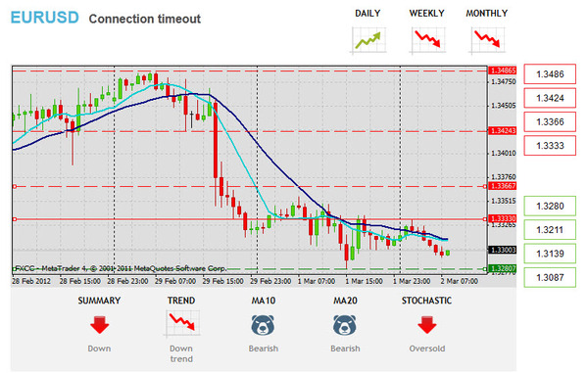The height and width of the screenshot is (373, 588).
Task: Click the Down trend label
Action: tap(181, 353)
